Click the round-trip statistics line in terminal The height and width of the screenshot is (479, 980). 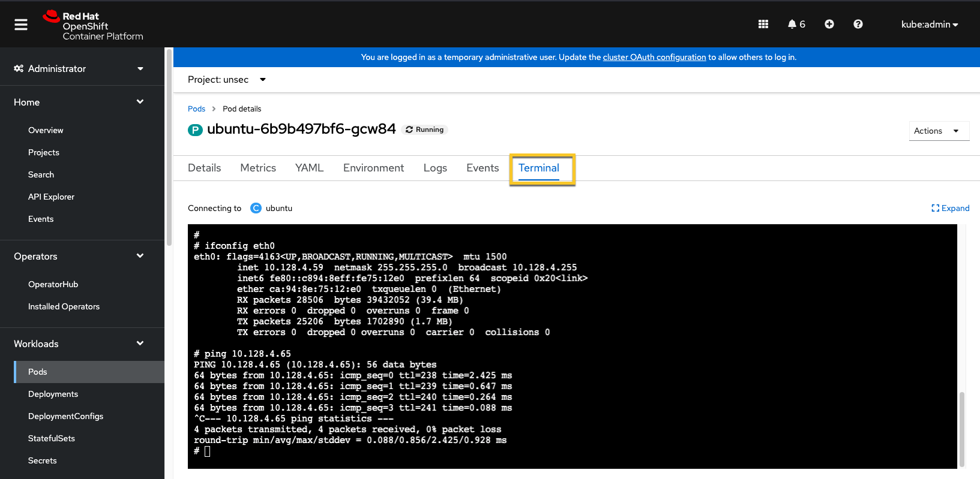(x=350, y=440)
